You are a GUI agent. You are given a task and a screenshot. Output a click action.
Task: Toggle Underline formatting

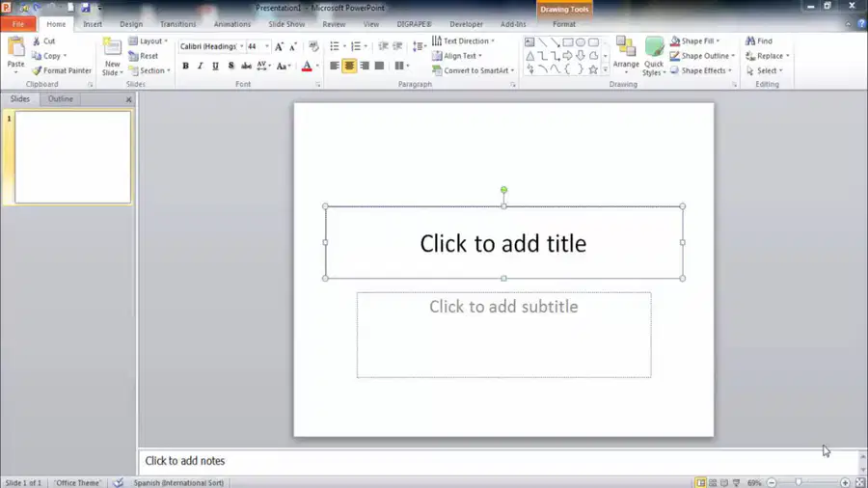click(x=215, y=66)
